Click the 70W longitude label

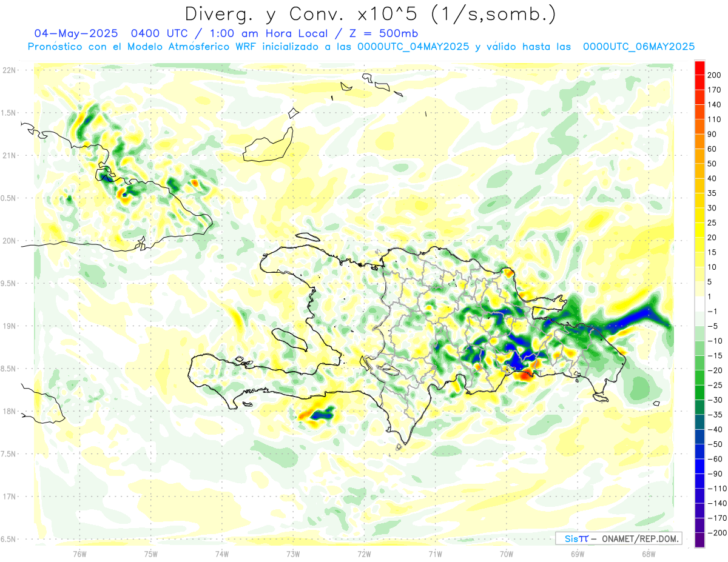[x=507, y=554]
